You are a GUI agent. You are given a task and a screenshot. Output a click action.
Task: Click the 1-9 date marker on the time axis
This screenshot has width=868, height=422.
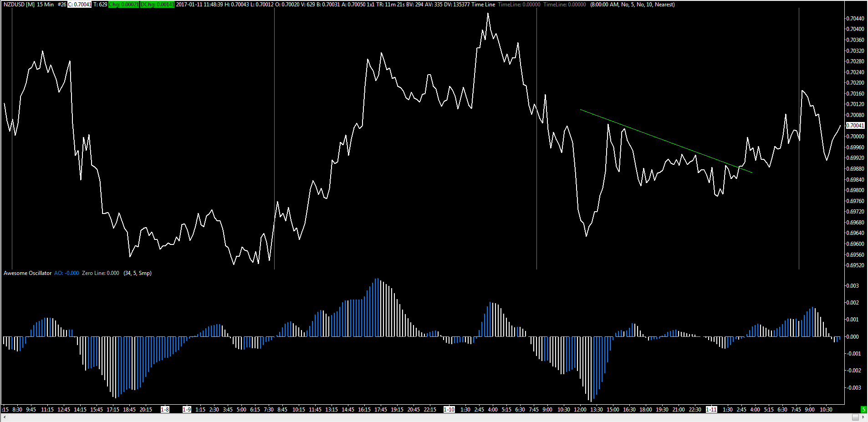click(187, 409)
